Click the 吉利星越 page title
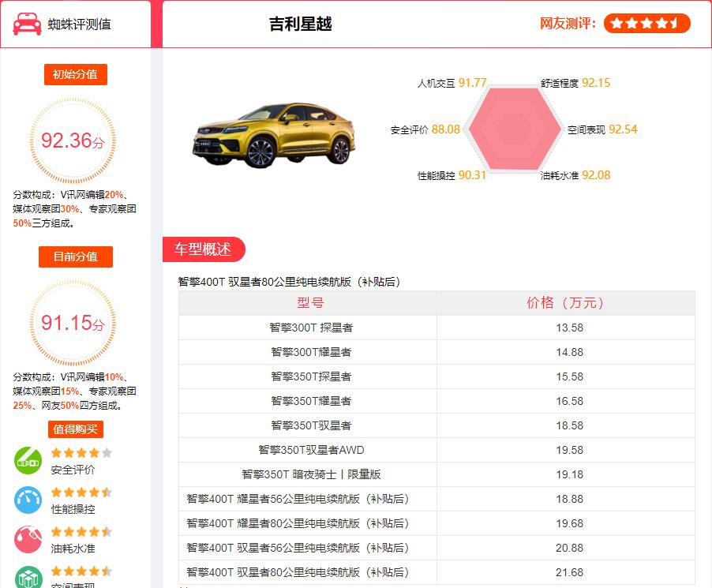 pyautogui.click(x=300, y=24)
